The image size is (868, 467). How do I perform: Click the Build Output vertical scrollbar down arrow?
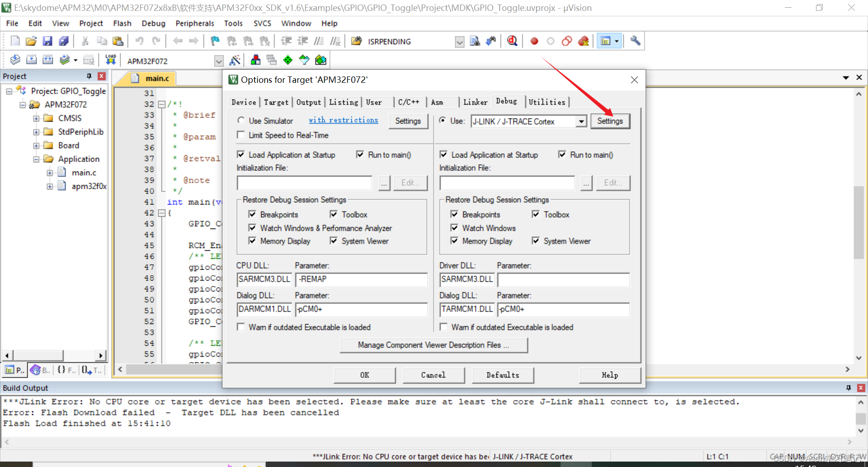861,431
